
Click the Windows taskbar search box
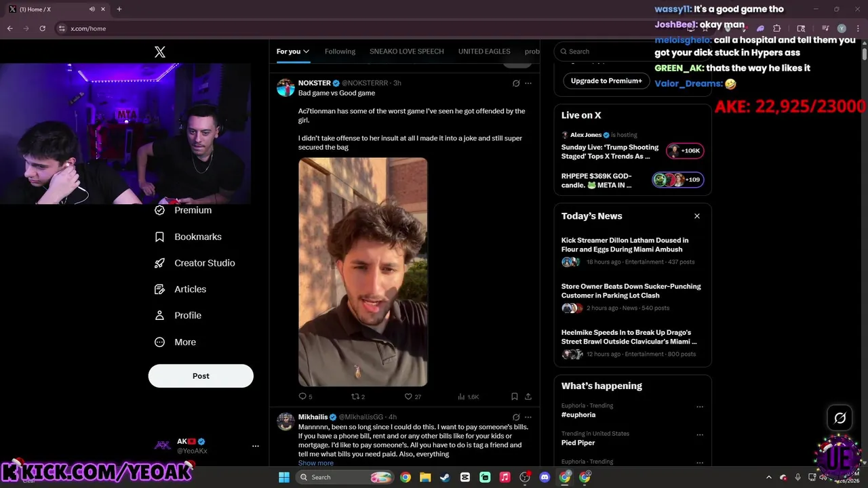click(346, 477)
